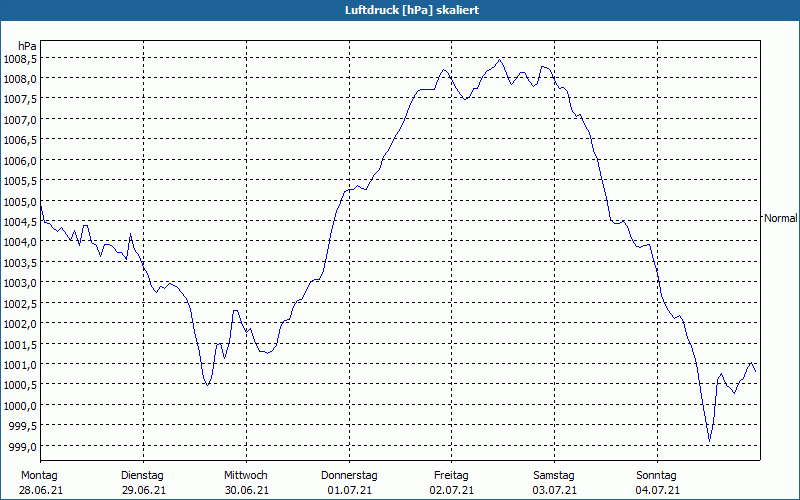Select the 'Samstag' day label
The image size is (800, 500).
click(554, 476)
